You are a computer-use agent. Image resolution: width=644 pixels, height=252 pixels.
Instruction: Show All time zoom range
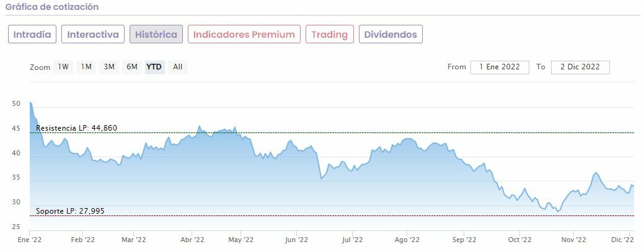(177, 67)
